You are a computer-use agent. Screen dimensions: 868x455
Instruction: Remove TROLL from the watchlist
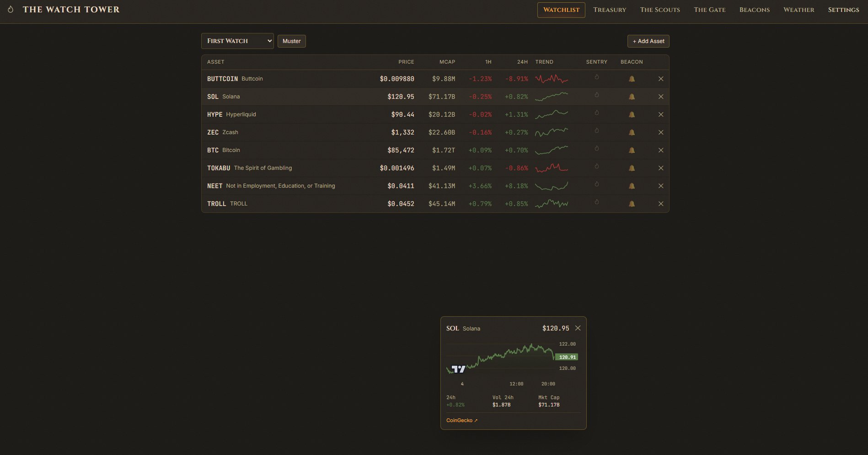(661, 204)
